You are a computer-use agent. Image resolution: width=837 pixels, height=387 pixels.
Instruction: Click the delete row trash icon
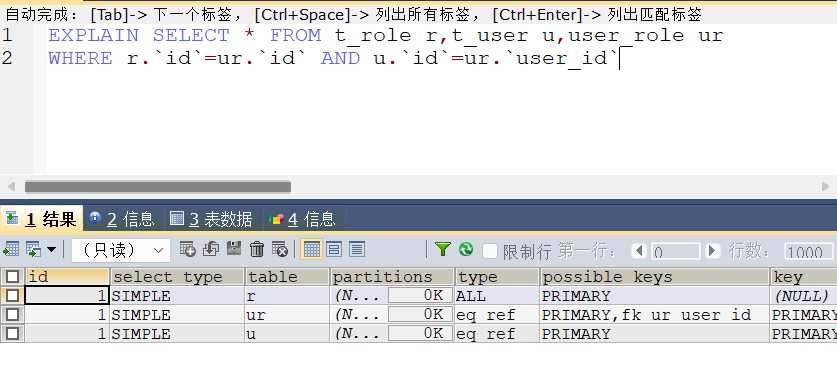tap(257, 249)
